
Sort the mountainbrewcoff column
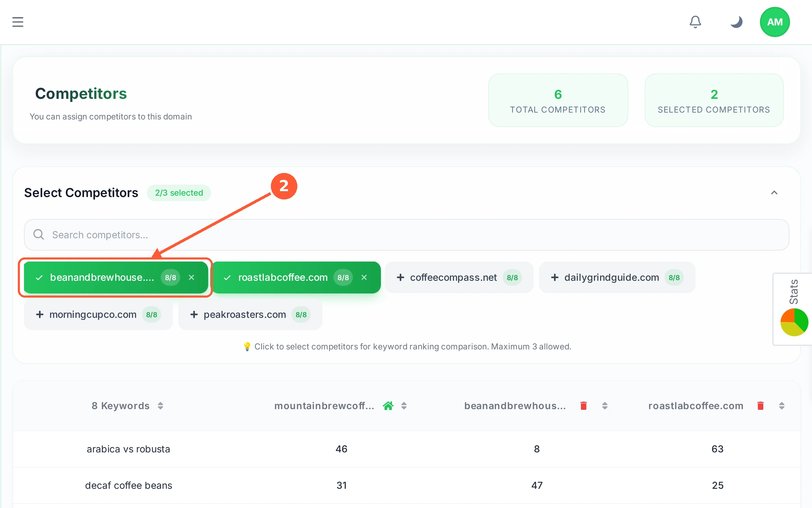tap(404, 406)
